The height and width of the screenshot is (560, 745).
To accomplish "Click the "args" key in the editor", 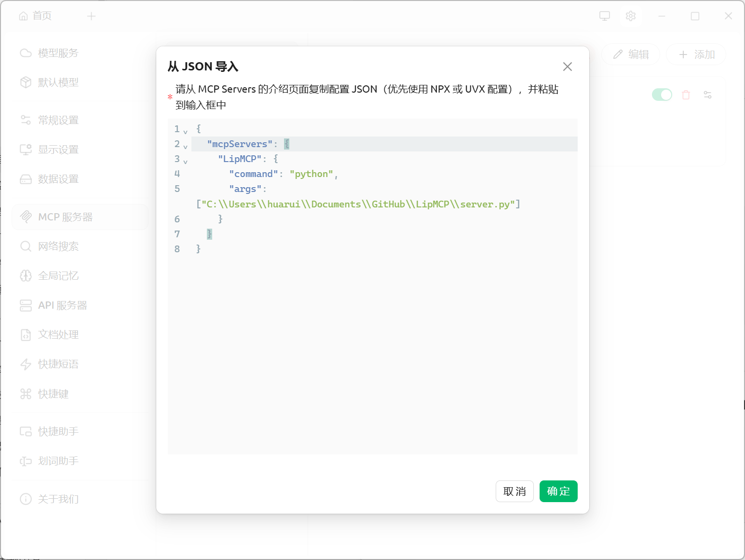I will 245,189.
